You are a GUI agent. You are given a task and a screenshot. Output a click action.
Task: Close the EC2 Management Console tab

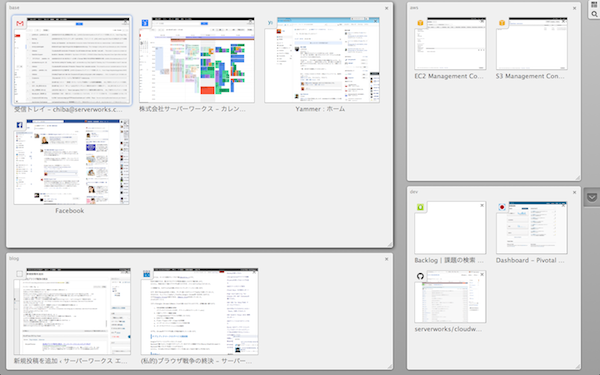[482, 21]
